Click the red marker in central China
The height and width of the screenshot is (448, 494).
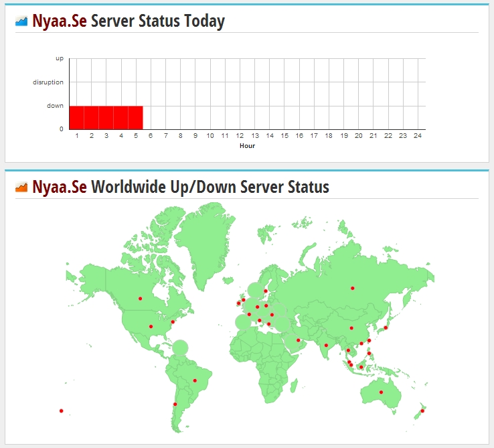click(x=351, y=328)
